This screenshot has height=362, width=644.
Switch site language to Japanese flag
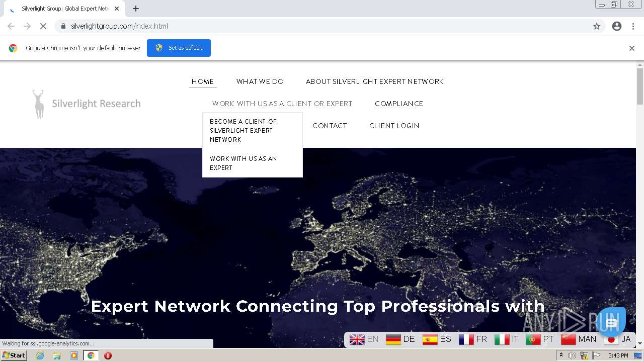(611, 339)
